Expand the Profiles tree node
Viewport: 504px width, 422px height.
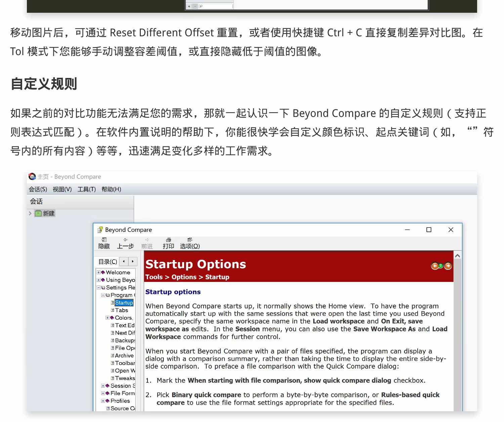point(103,401)
